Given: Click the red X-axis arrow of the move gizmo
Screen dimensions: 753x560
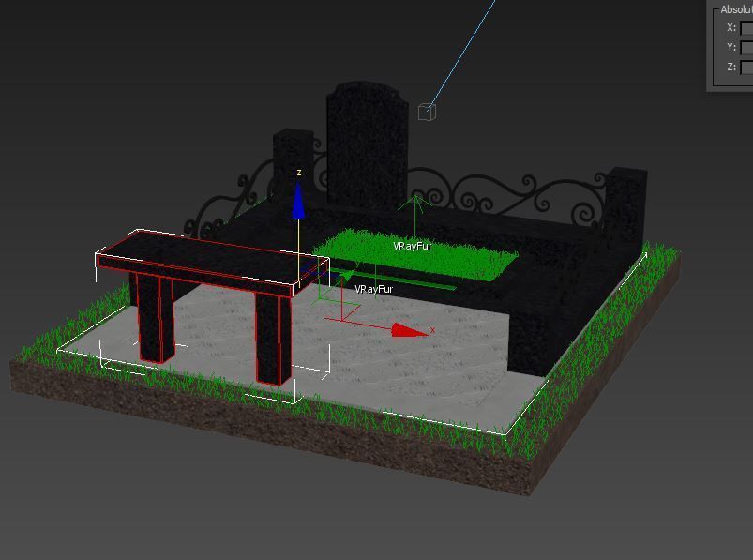Looking at the screenshot, I should tap(409, 329).
